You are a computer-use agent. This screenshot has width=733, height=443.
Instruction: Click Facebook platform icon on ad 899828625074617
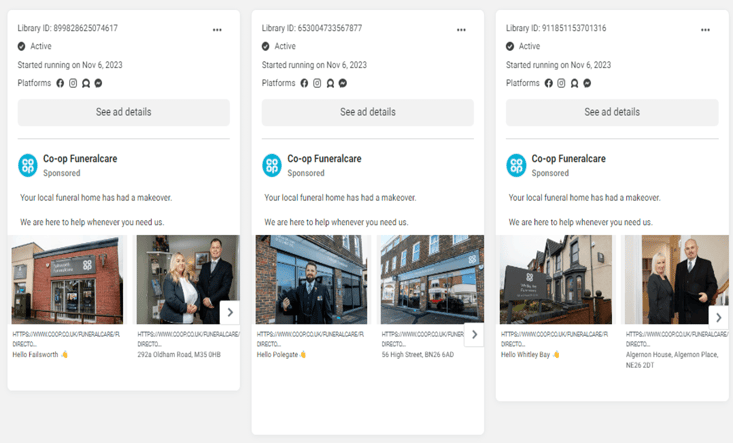click(x=60, y=83)
